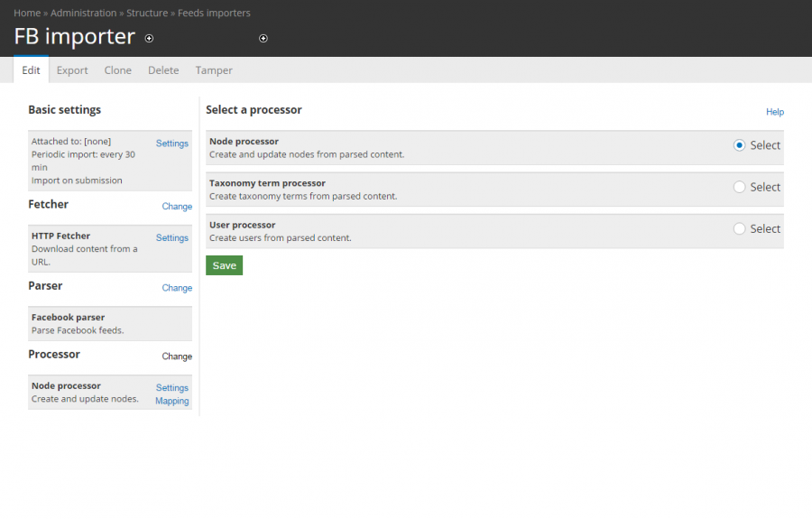Click 'Attached to: [none]' text
This screenshot has height=519, width=812.
pyautogui.click(x=71, y=142)
